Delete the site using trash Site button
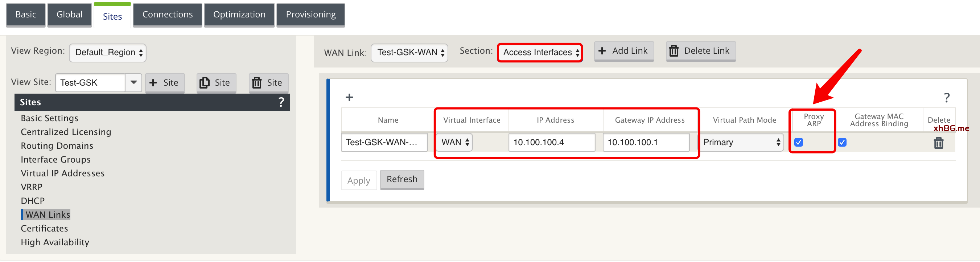 [x=268, y=83]
